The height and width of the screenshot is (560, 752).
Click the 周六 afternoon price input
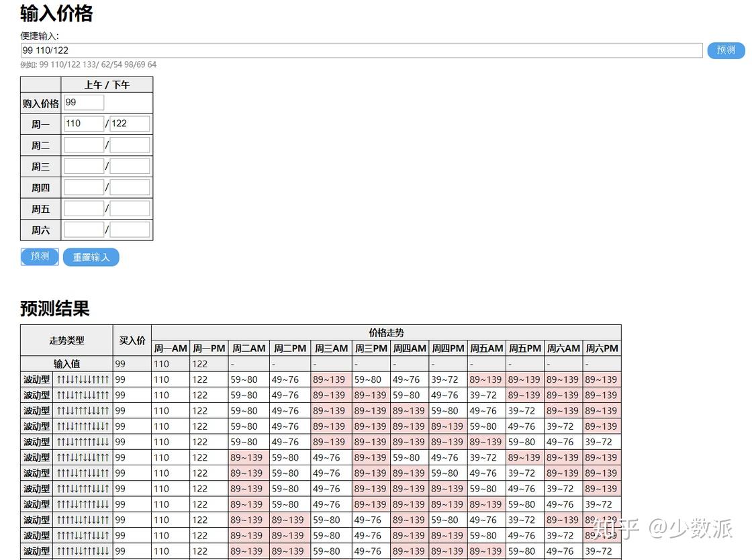tap(130, 230)
